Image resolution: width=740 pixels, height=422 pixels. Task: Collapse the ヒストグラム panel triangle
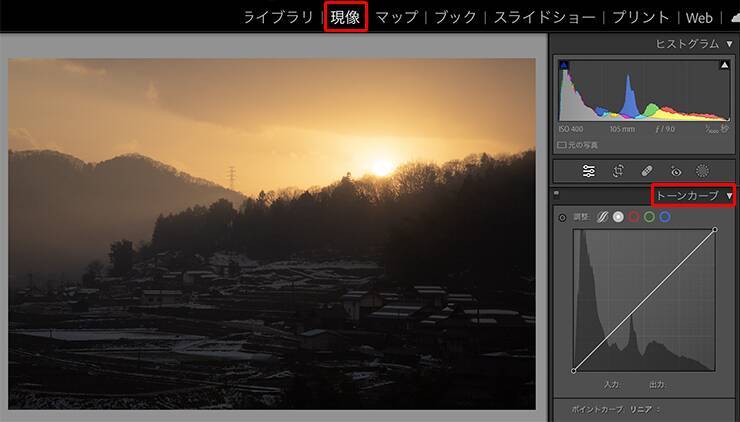click(x=730, y=44)
